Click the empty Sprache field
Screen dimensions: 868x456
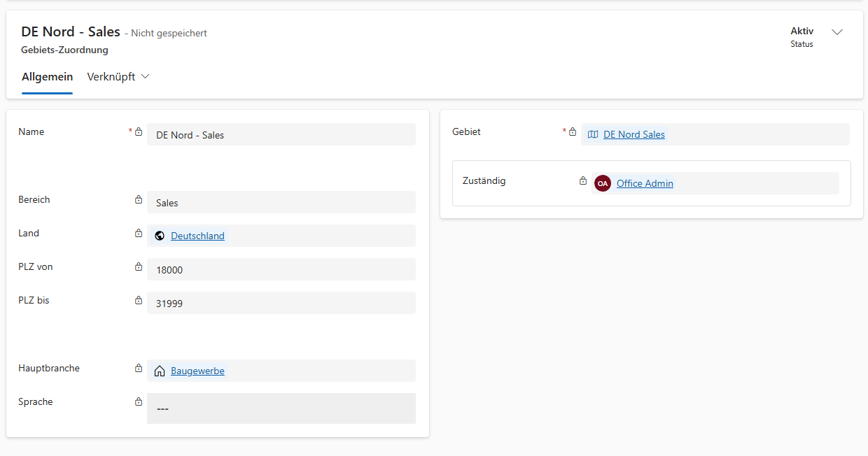pos(281,408)
